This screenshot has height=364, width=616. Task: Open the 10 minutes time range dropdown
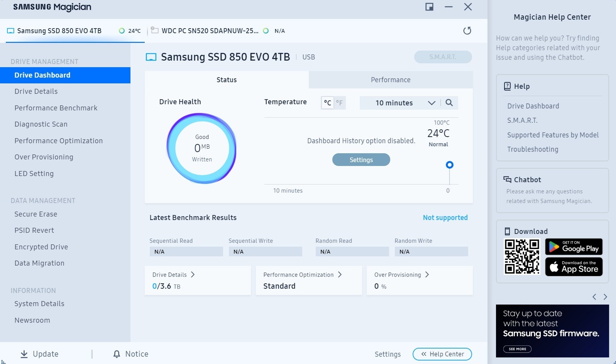[399, 103]
